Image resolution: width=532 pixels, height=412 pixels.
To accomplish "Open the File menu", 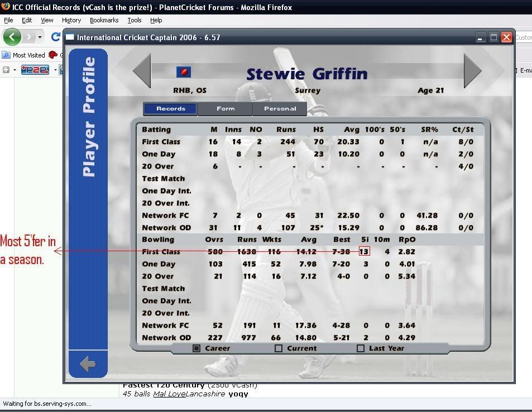I will 8,20.
